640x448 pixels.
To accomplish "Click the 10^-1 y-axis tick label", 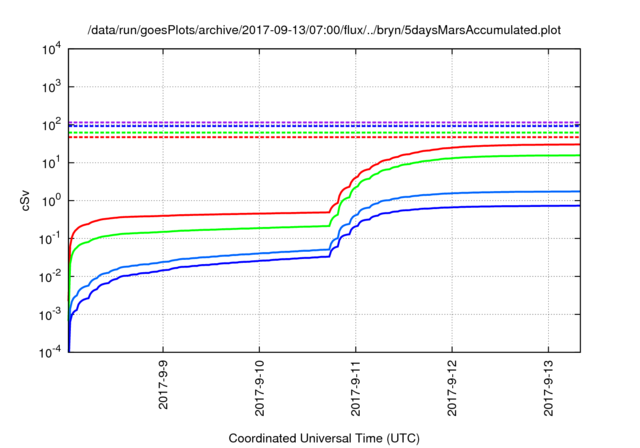I will pyautogui.click(x=50, y=239).
